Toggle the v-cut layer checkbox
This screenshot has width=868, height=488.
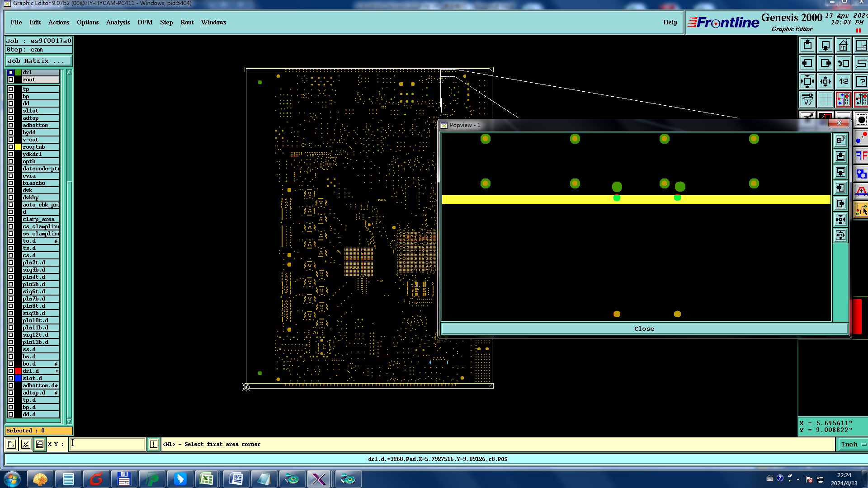click(x=11, y=140)
